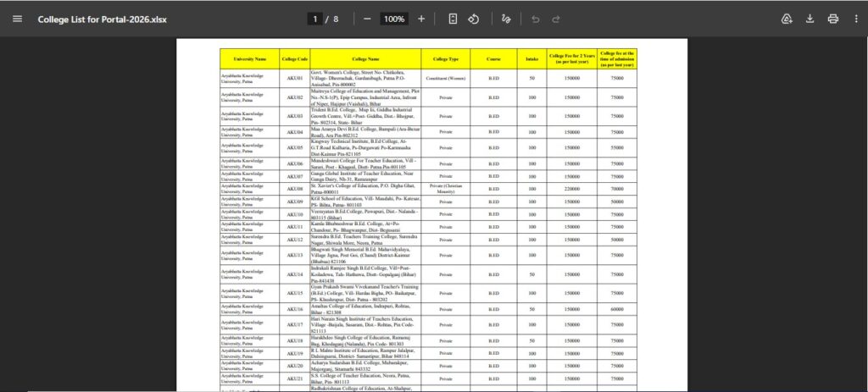
Task: Click college code AKU01
Action: pos(294,79)
